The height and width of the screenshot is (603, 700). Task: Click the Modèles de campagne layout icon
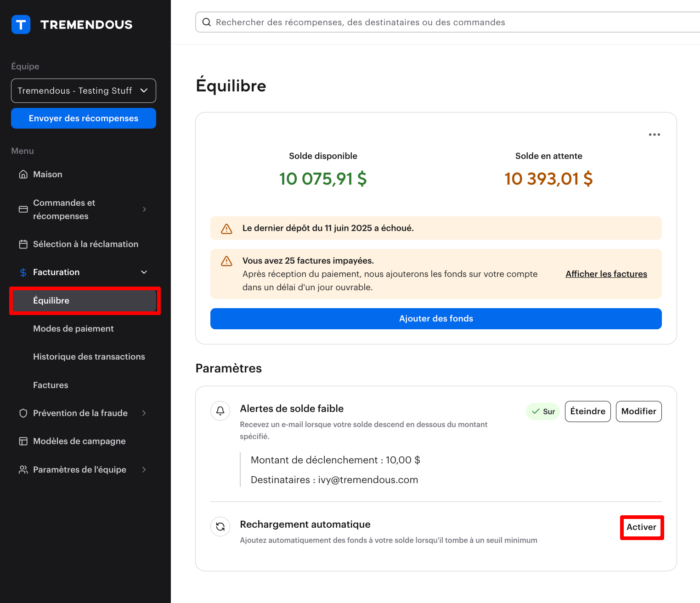pyautogui.click(x=23, y=441)
